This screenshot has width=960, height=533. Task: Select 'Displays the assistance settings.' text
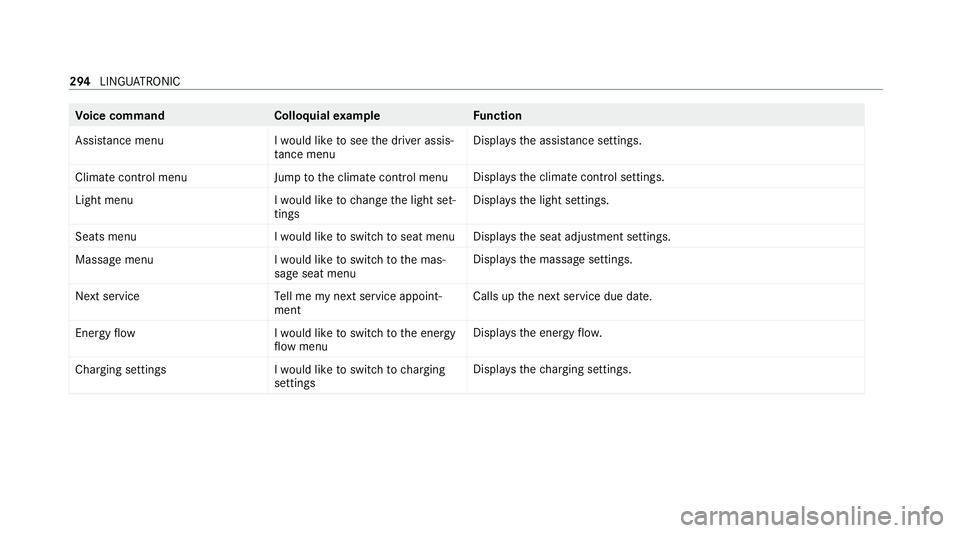coord(557,141)
